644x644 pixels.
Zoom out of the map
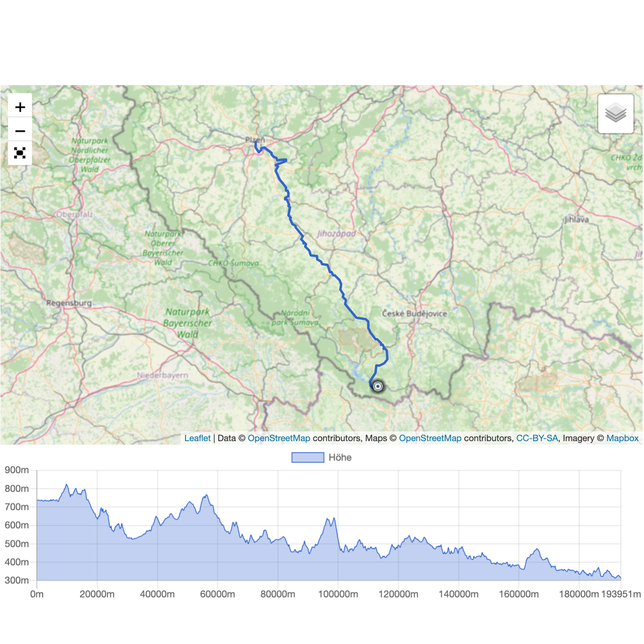pyautogui.click(x=20, y=131)
